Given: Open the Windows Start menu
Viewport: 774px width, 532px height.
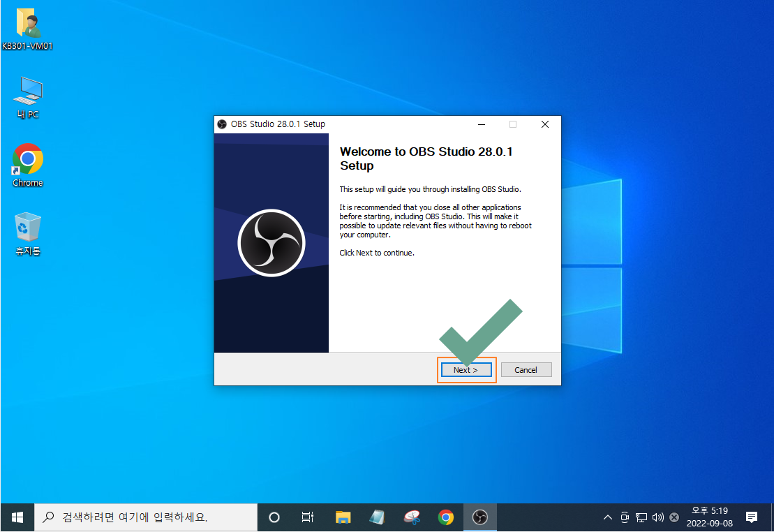Looking at the screenshot, I should click(x=17, y=517).
